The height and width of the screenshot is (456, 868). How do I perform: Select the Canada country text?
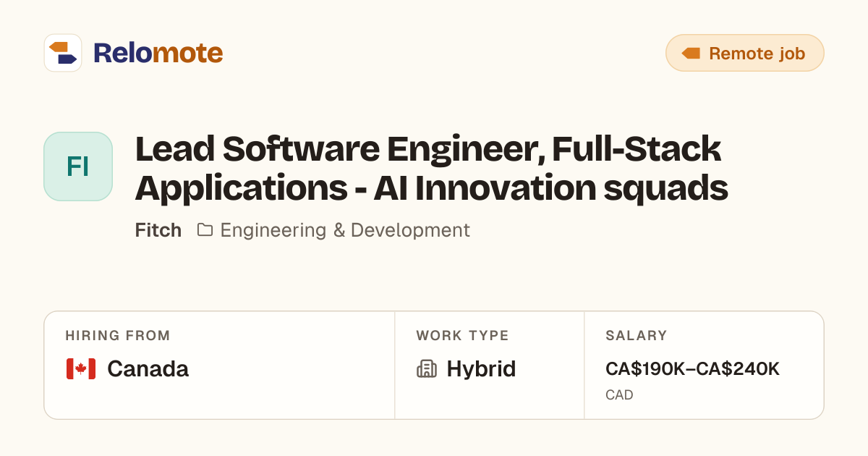[x=148, y=369]
